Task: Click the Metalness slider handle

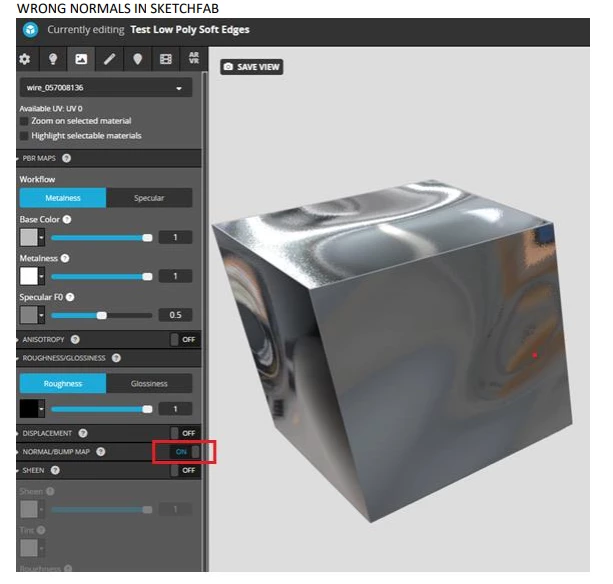Action: tap(147, 277)
